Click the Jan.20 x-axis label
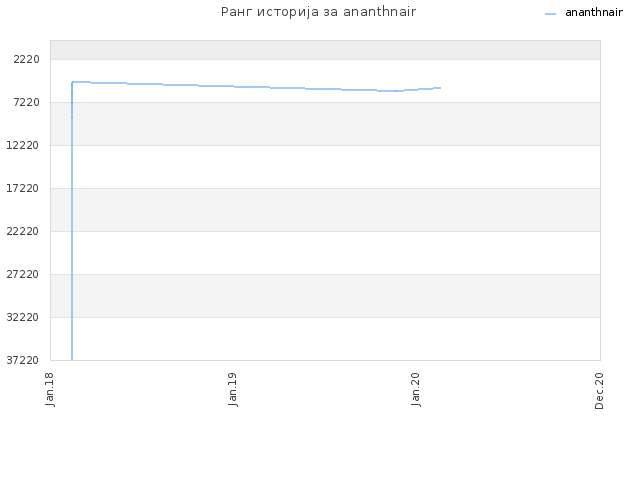 click(416, 389)
